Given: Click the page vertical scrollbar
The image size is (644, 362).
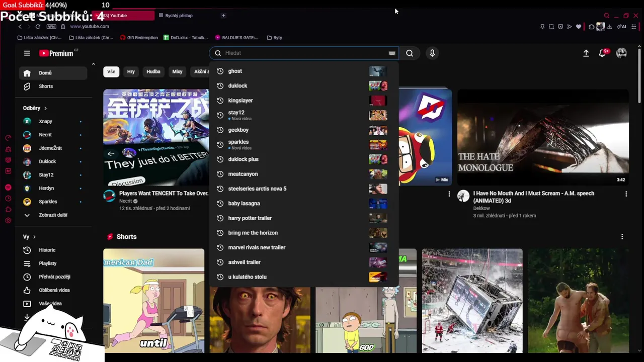Looking at the screenshot, I should [x=639, y=75].
